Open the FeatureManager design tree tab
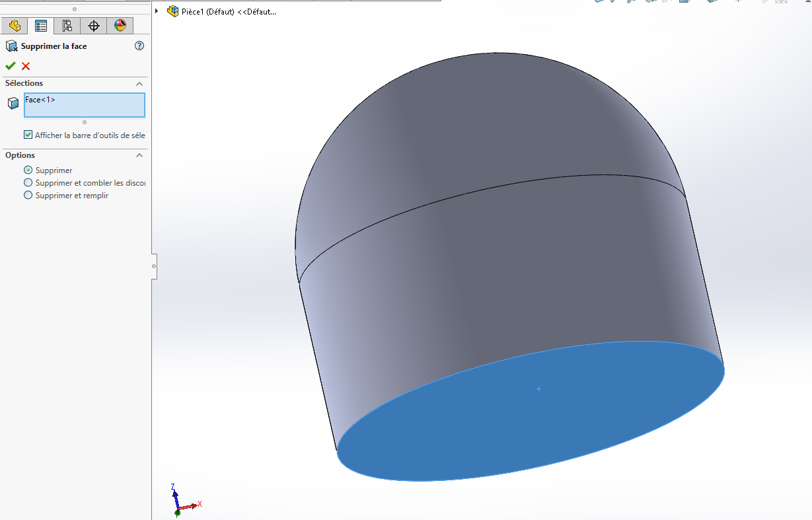Image resolution: width=812 pixels, height=520 pixels. pos(15,26)
